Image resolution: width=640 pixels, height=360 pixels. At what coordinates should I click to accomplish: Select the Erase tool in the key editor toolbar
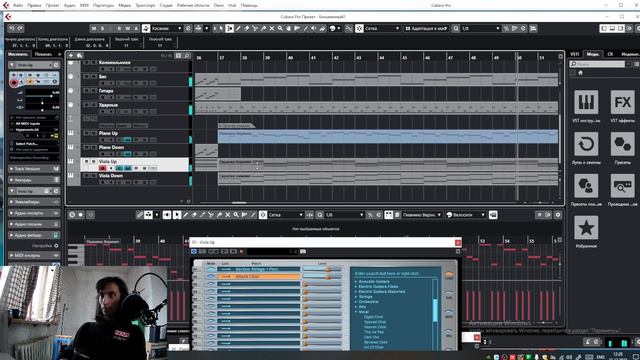point(194,215)
